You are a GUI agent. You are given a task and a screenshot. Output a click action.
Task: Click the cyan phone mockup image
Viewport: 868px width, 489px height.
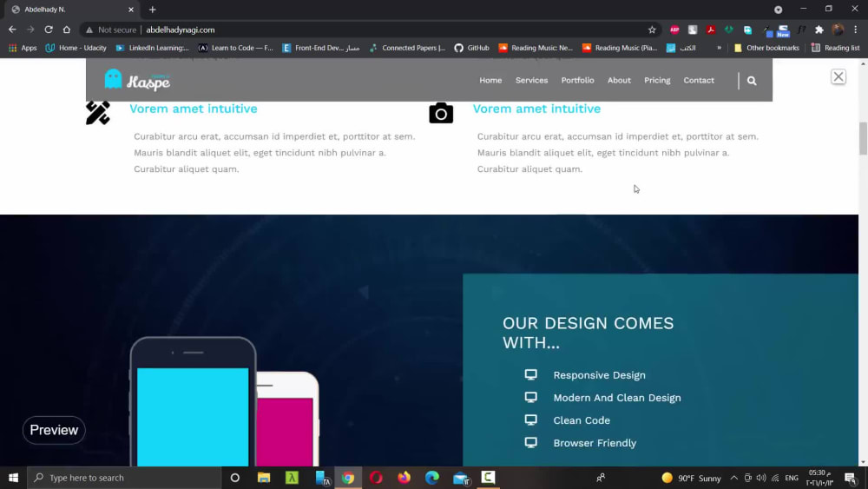193,401
